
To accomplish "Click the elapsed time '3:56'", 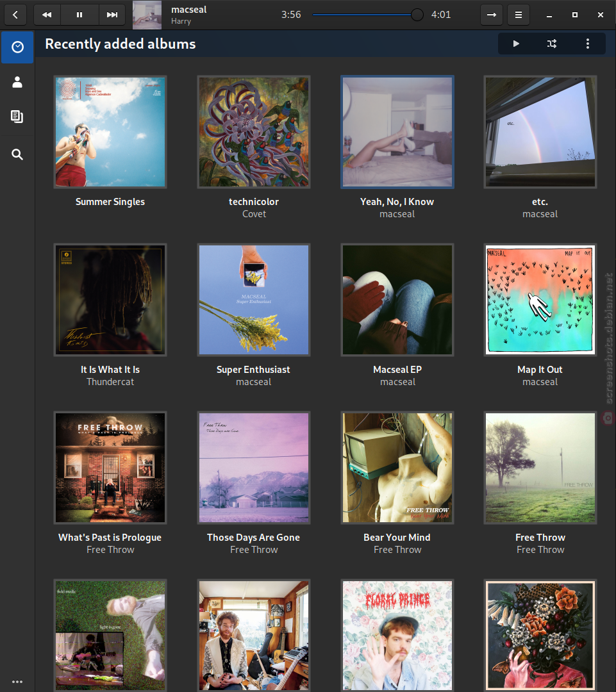I will point(292,15).
